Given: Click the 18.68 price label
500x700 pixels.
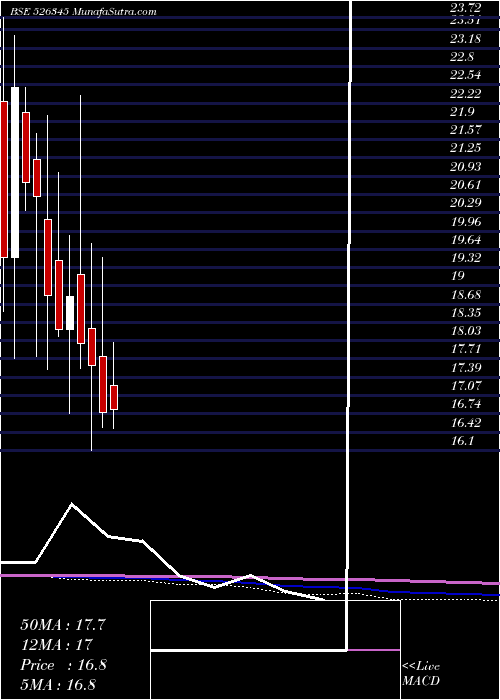Looking at the screenshot, I should tap(466, 295).
